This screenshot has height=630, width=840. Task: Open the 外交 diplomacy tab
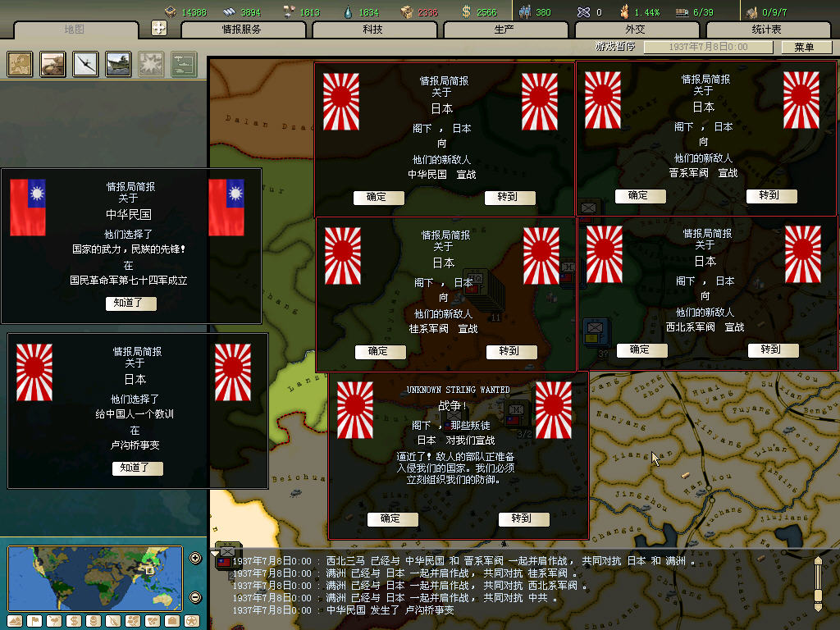coord(636,30)
